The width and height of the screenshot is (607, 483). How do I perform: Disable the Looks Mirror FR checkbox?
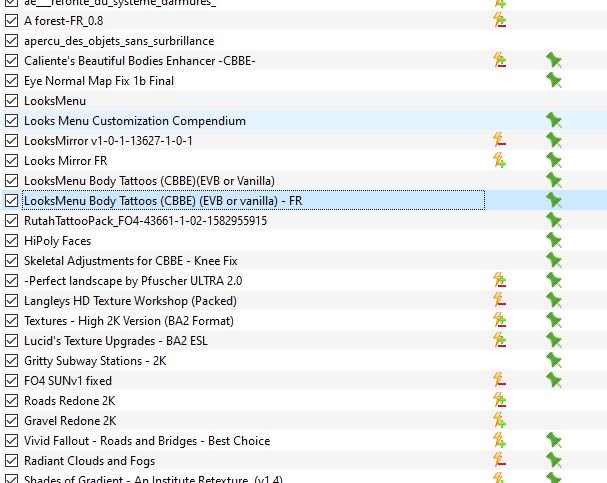(x=11, y=160)
